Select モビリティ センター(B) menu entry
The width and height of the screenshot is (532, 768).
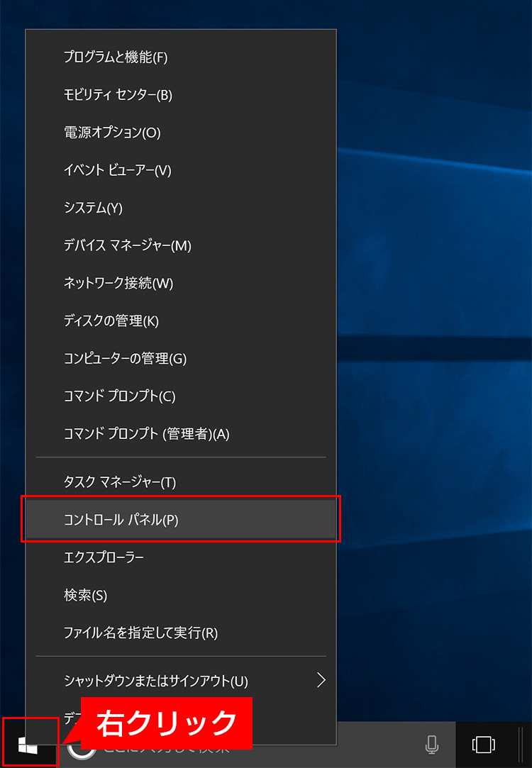pos(180,95)
